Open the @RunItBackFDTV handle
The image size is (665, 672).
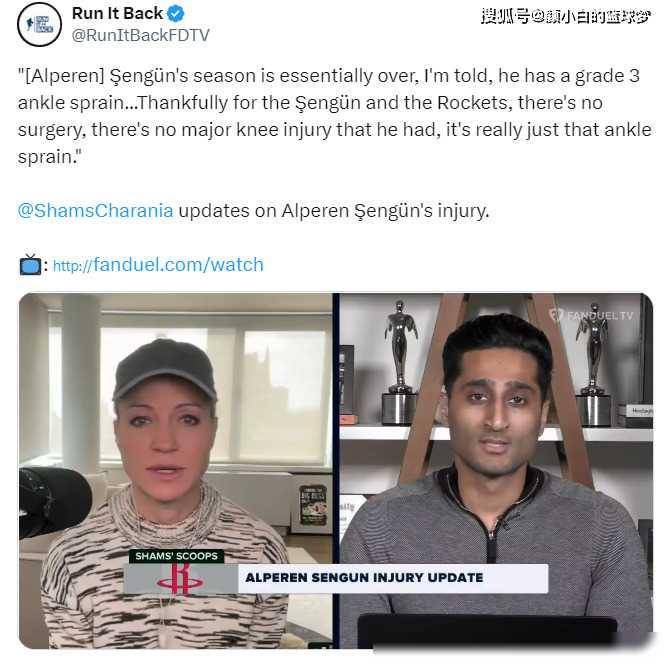pos(140,36)
